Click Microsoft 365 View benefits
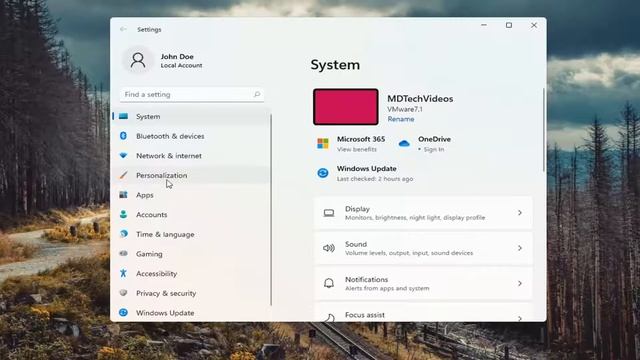The image size is (640, 360). coord(357,149)
